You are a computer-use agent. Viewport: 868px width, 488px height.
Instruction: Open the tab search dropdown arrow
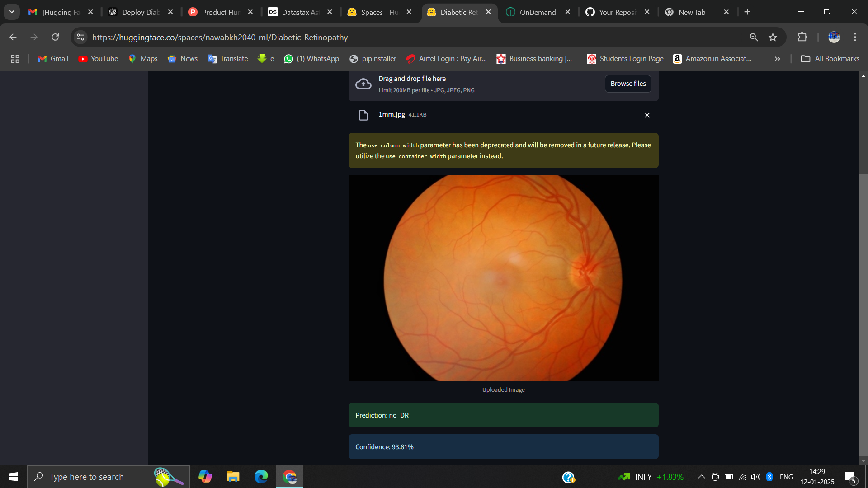(12, 12)
